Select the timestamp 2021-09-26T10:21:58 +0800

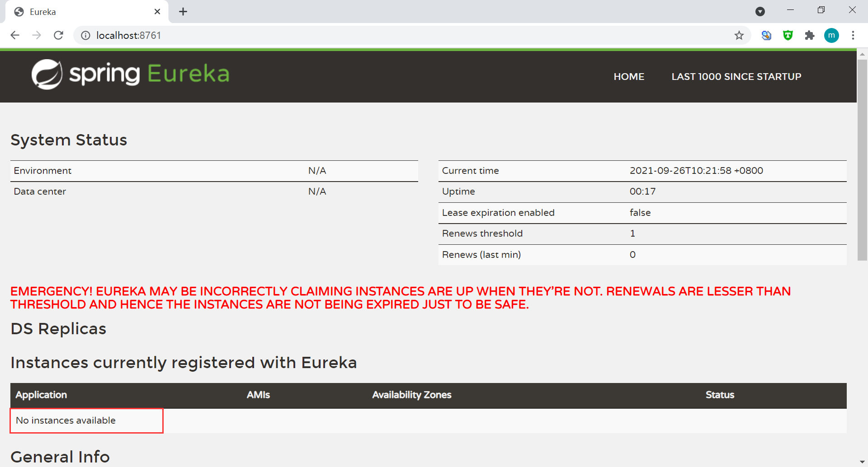tap(696, 171)
